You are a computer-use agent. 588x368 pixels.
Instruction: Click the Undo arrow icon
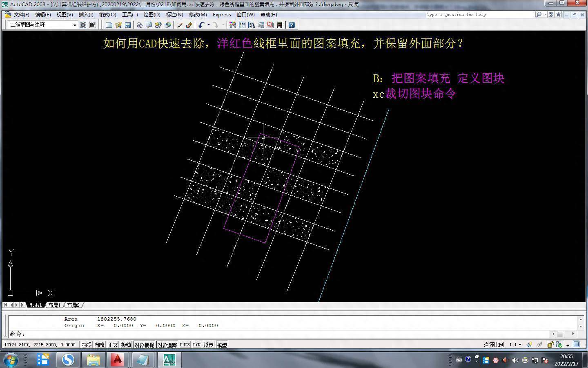click(201, 25)
